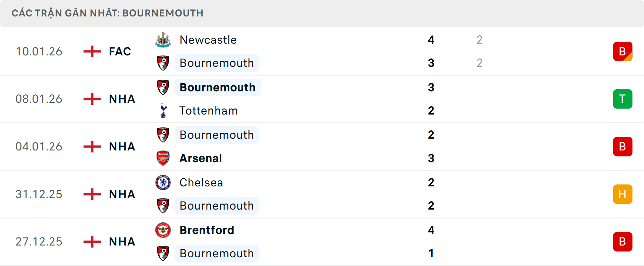Viewport: 644px width, 266px height.
Task: Click the Brentford bee crest icon
Action: pos(163,230)
